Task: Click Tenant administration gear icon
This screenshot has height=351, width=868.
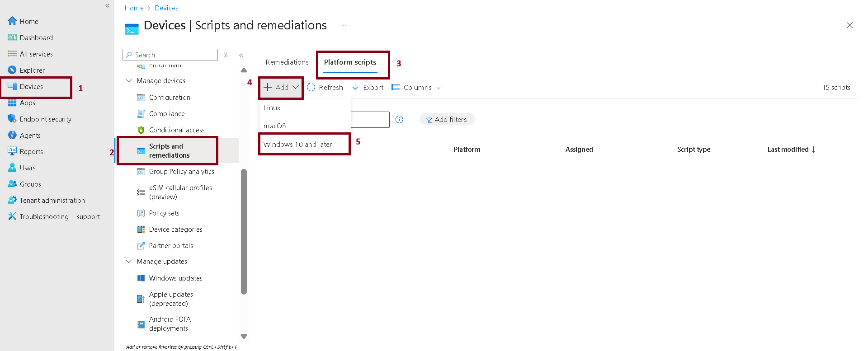Action: 12,200
